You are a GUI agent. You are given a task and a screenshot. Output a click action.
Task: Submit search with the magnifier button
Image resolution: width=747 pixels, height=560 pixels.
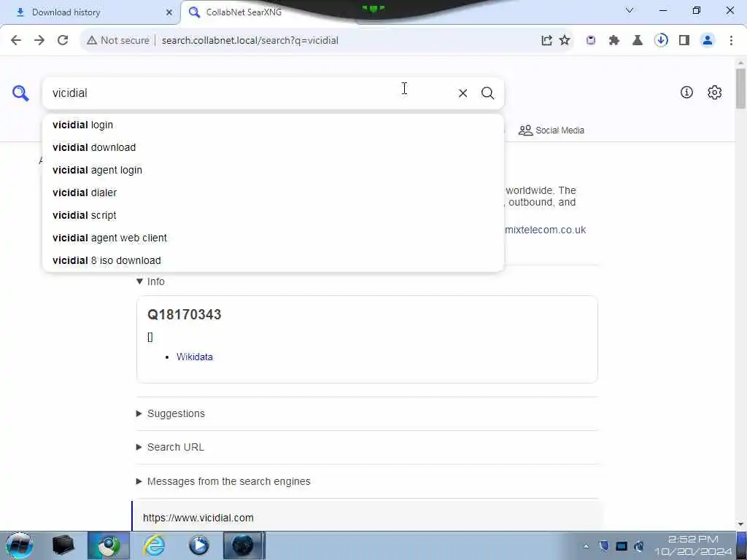coord(487,93)
